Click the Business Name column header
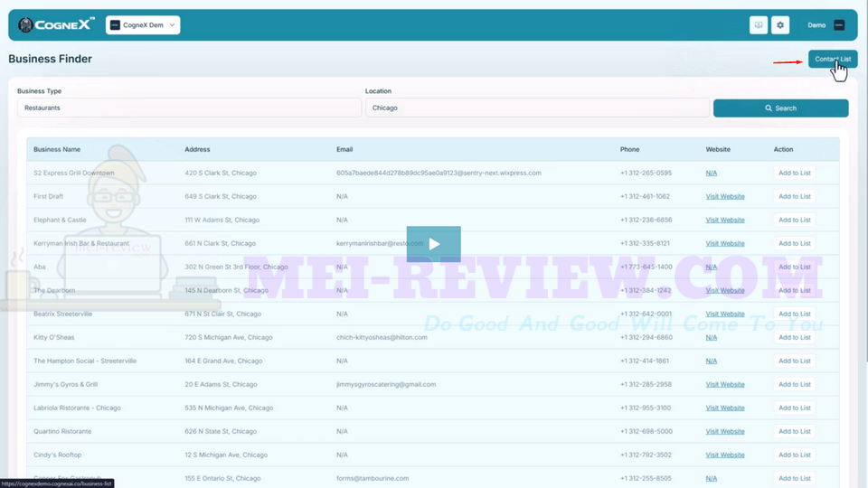 (x=56, y=149)
